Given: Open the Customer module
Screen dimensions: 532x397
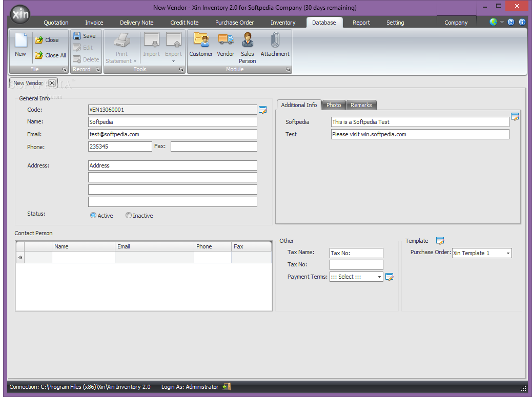Looking at the screenshot, I should coord(201,45).
